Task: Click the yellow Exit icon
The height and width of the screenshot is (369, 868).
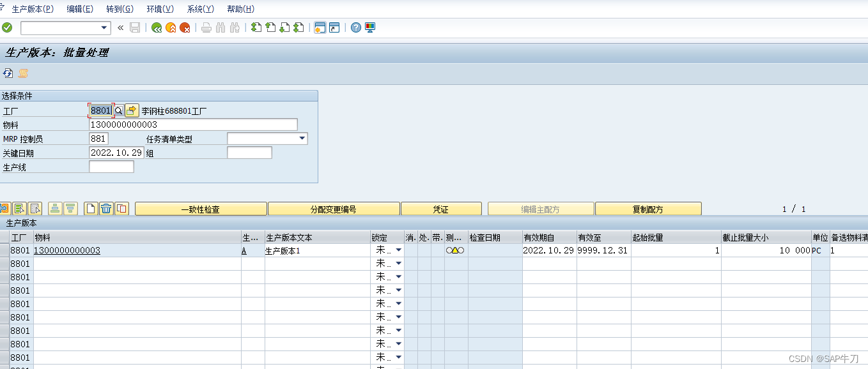Action: [x=171, y=27]
